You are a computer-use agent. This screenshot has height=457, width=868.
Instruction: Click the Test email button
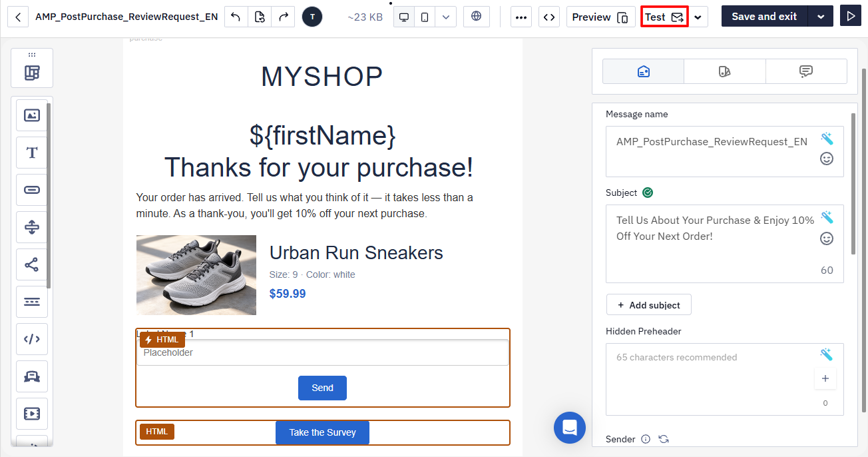(664, 17)
